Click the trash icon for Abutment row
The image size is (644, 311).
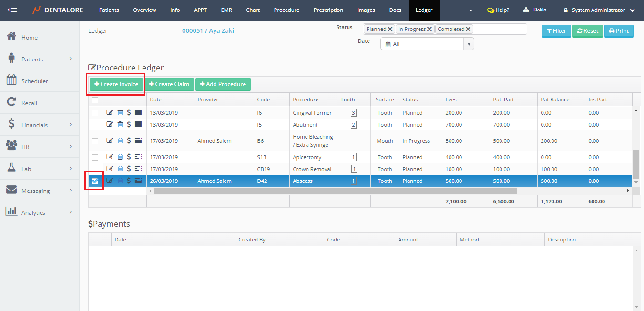point(120,125)
